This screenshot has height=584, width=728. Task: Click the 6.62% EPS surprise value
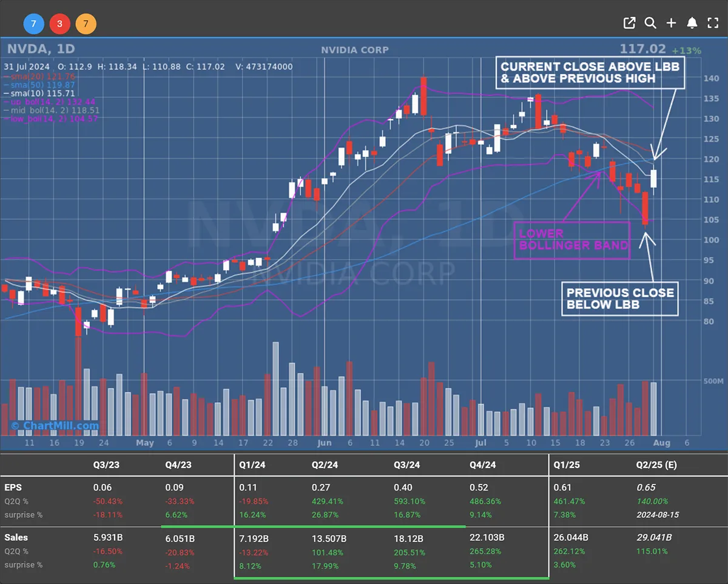pyautogui.click(x=176, y=515)
